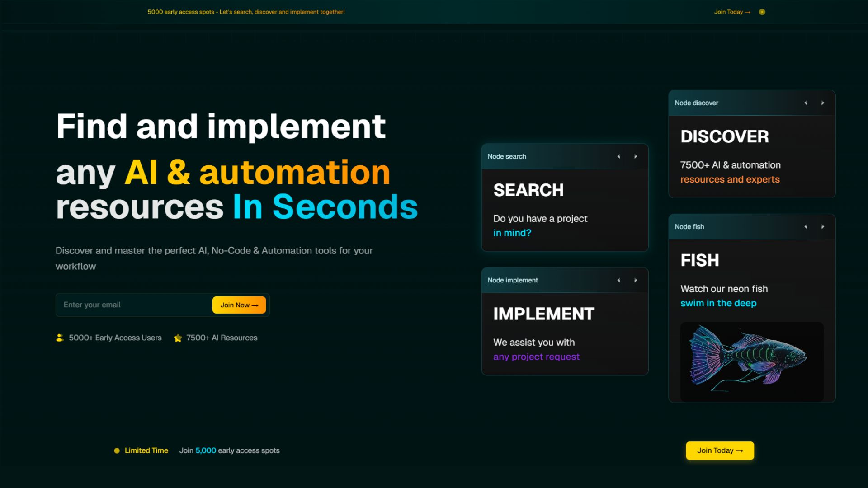The width and height of the screenshot is (868, 488).
Task: Click the forward arrow on Node fish
Action: tap(822, 226)
